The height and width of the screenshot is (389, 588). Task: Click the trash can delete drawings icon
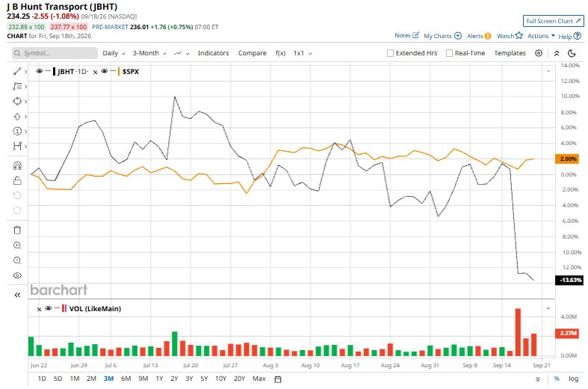(17, 230)
